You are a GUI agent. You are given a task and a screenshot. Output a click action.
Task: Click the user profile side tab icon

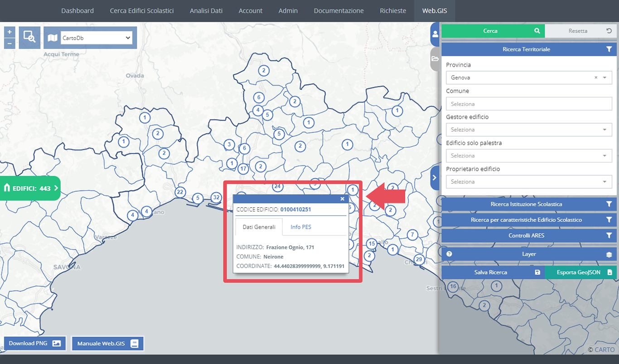point(435,34)
